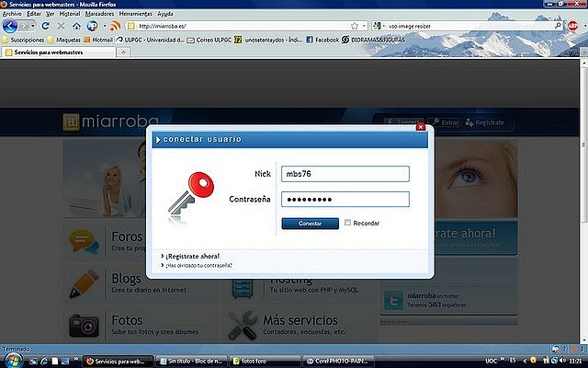Open the Editar menu
Viewport: 588px width, 368px height.
pos(34,14)
